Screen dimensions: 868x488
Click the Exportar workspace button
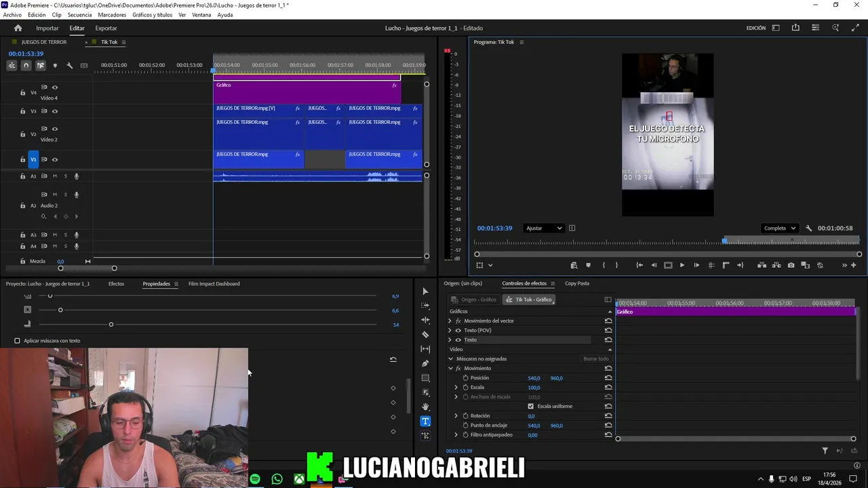coord(106,28)
